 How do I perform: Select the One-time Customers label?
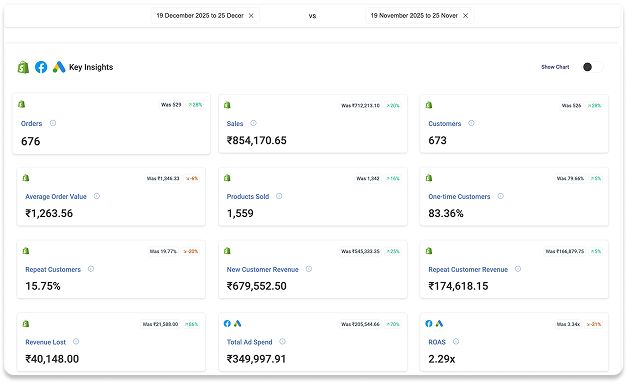coord(459,196)
